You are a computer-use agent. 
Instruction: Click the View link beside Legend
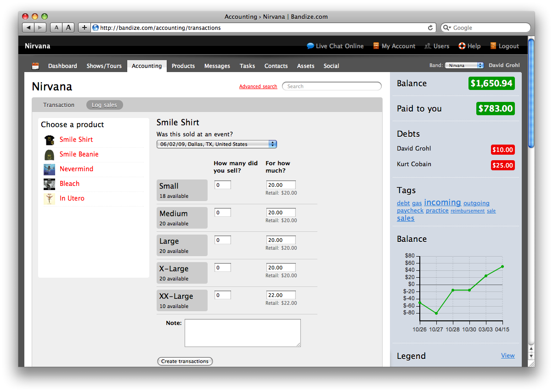tap(508, 355)
